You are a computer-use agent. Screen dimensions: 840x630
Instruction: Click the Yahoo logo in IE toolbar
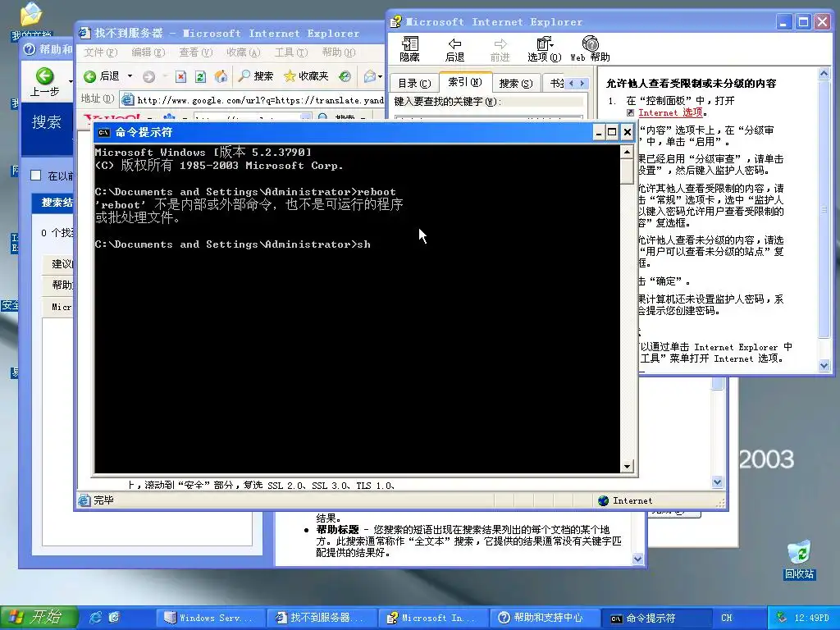click(112, 117)
